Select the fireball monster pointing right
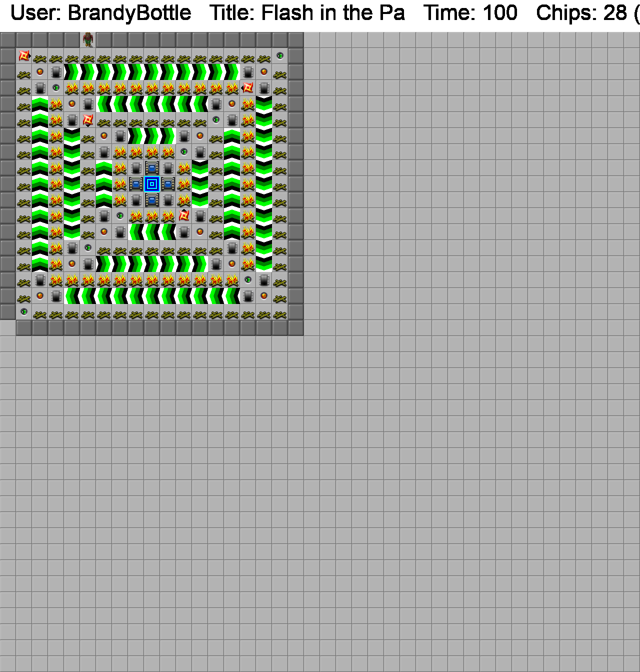The height and width of the screenshot is (672, 640). pyautogui.click(x=24, y=56)
